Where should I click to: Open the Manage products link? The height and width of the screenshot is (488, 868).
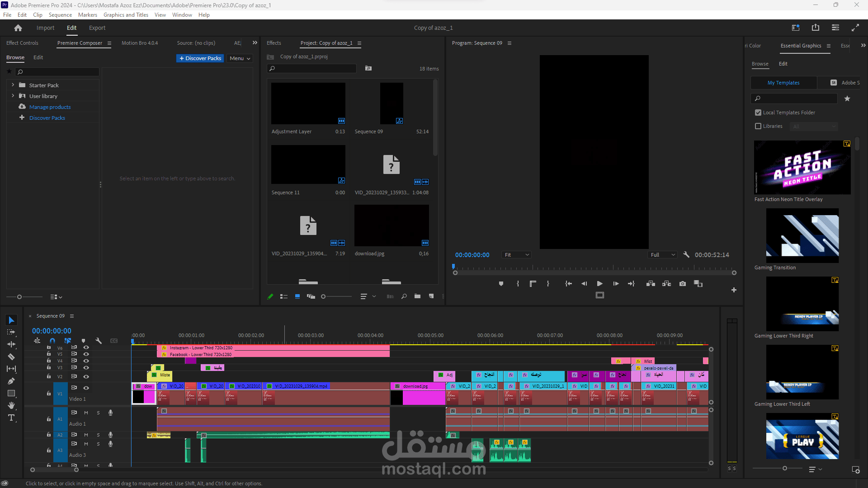[x=50, y=107]
